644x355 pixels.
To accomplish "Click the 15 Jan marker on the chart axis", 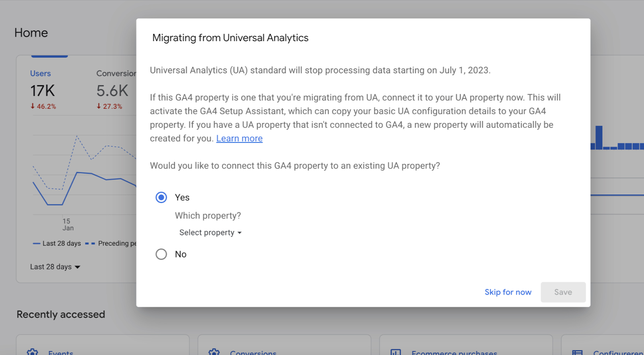I will [x=67, y=224].
